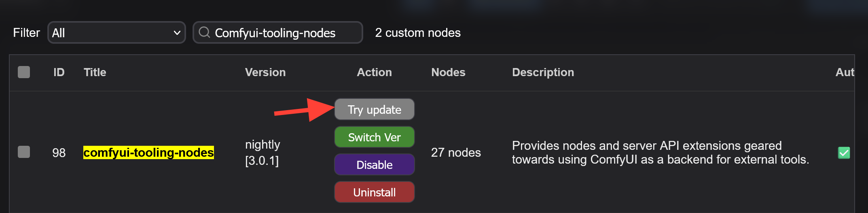Sort by the Title column header

95,72
